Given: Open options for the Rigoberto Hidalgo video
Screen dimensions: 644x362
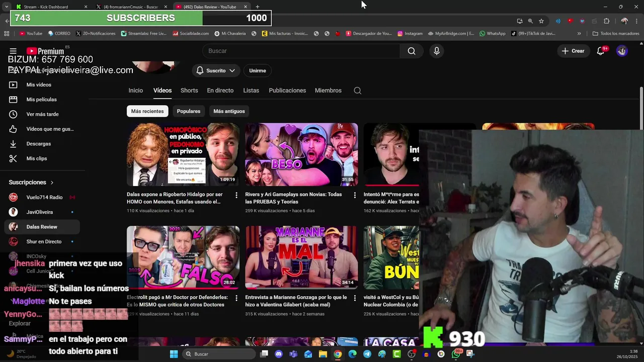Looking at the screenshot, I should 236,195.
